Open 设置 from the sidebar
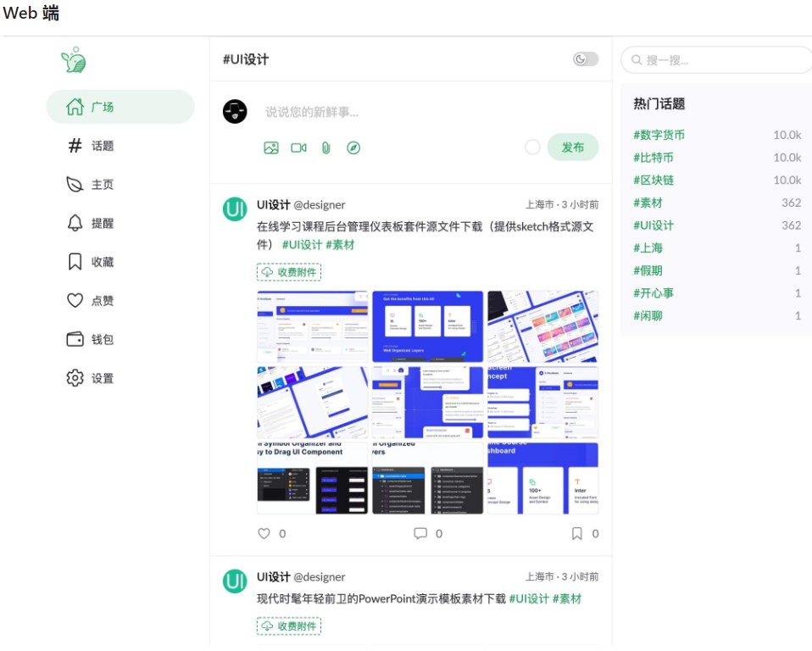Image resolution: width=812 pixels, height=651 pixels. (102, 379)
